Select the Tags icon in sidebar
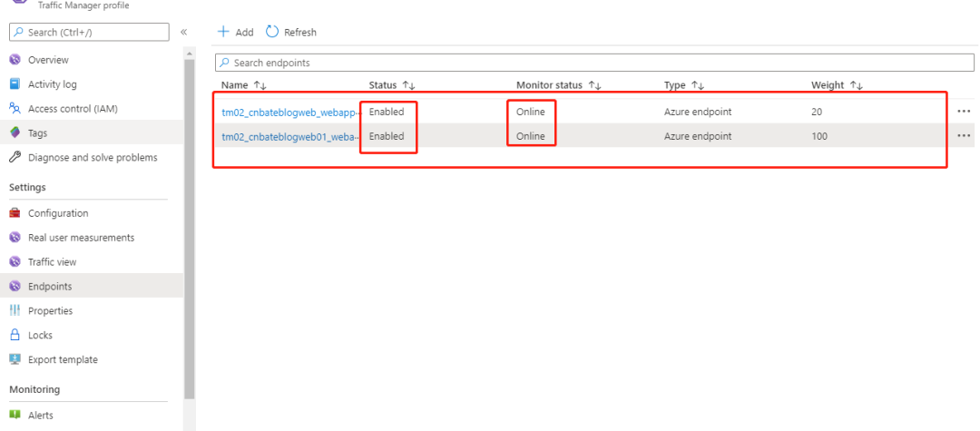Screen dimensions: 980x431 [x=15, y=133]
